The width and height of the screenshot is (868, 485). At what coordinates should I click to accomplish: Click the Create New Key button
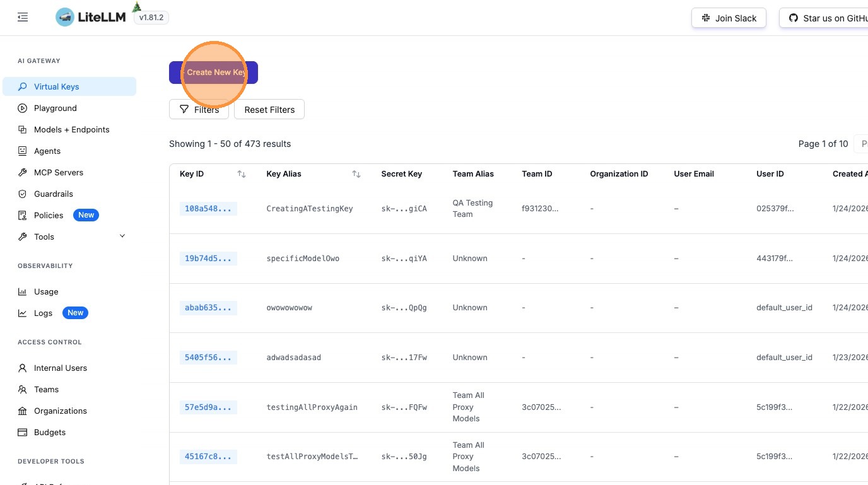(213, 73)
